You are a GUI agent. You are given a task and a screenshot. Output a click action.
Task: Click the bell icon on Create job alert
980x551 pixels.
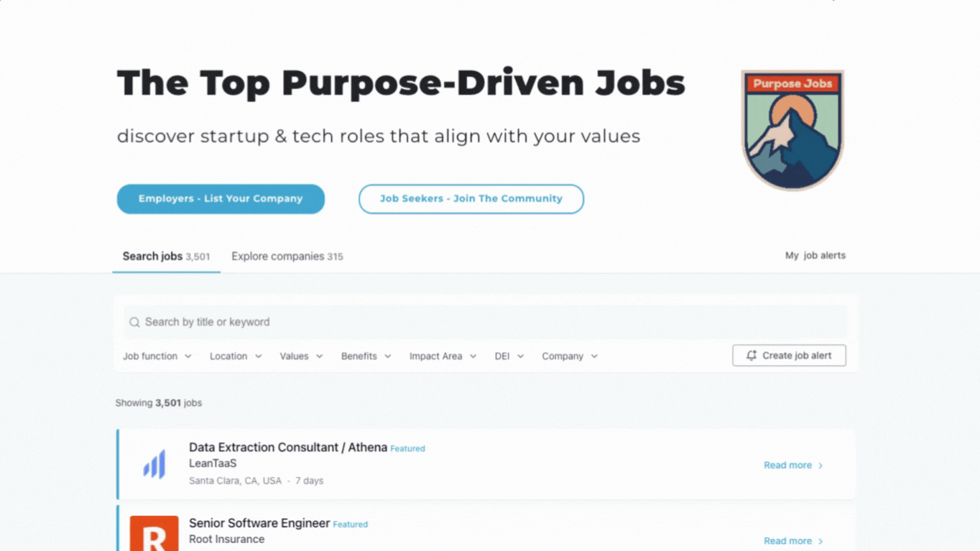coord(752,355)
